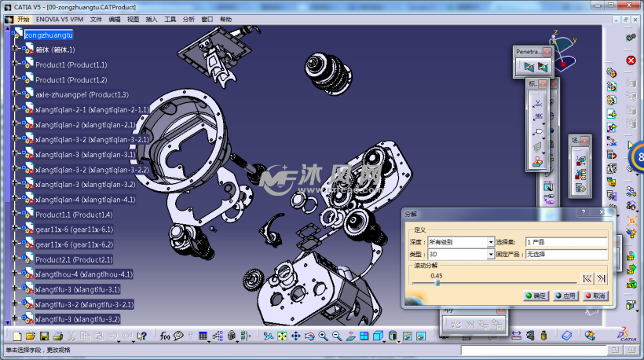
Task: Expand the Product2.1 (Product2.1) node
Action: tap(15, 258)
